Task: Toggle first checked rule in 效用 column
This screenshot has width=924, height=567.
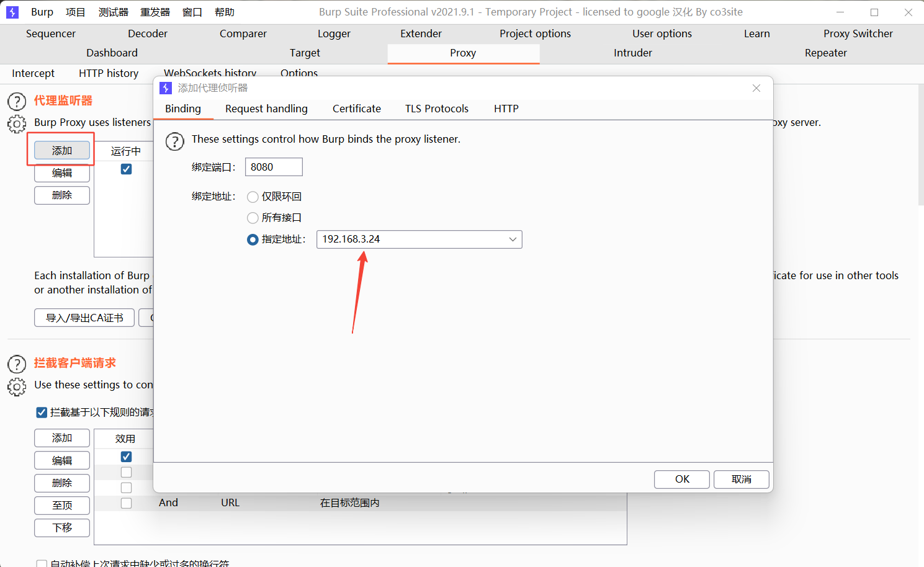Action: click(126, 457)
